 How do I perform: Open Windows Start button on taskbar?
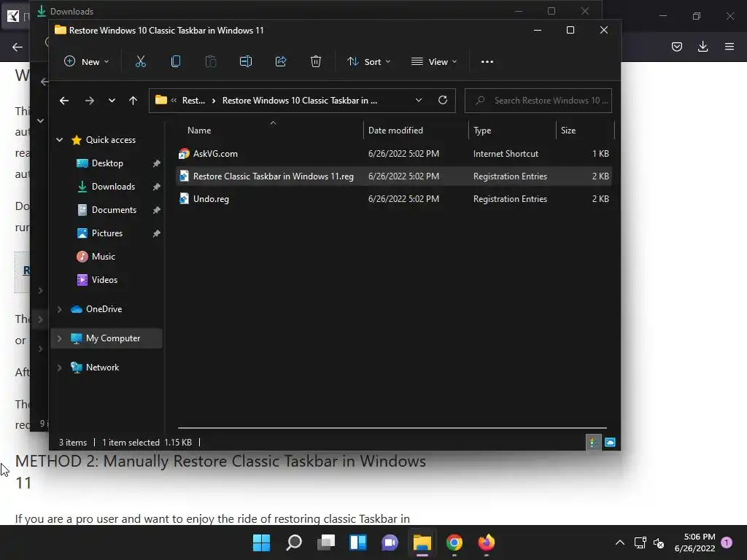coord(261,542)
